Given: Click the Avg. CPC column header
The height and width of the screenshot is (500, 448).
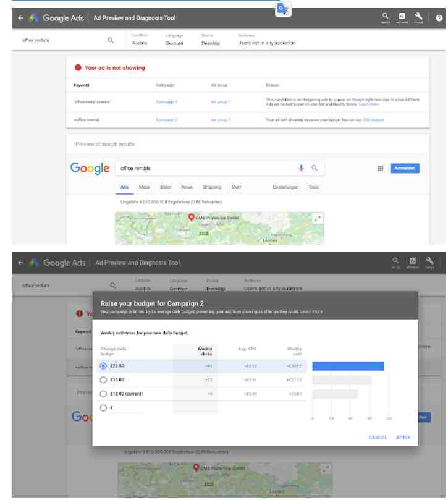Looking at the screenshot, I should coord(247,349).
